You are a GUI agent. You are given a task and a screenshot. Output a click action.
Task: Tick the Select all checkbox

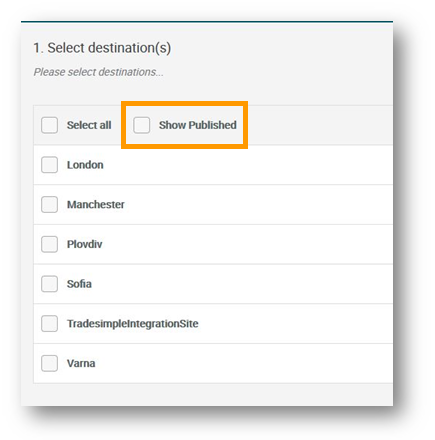49,125
